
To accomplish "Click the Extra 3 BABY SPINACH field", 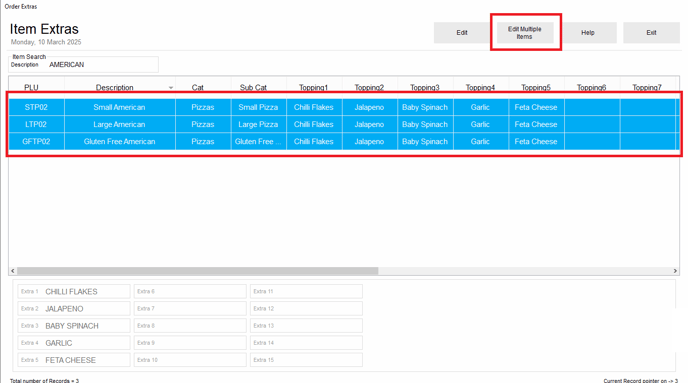I will click(74, 326).
